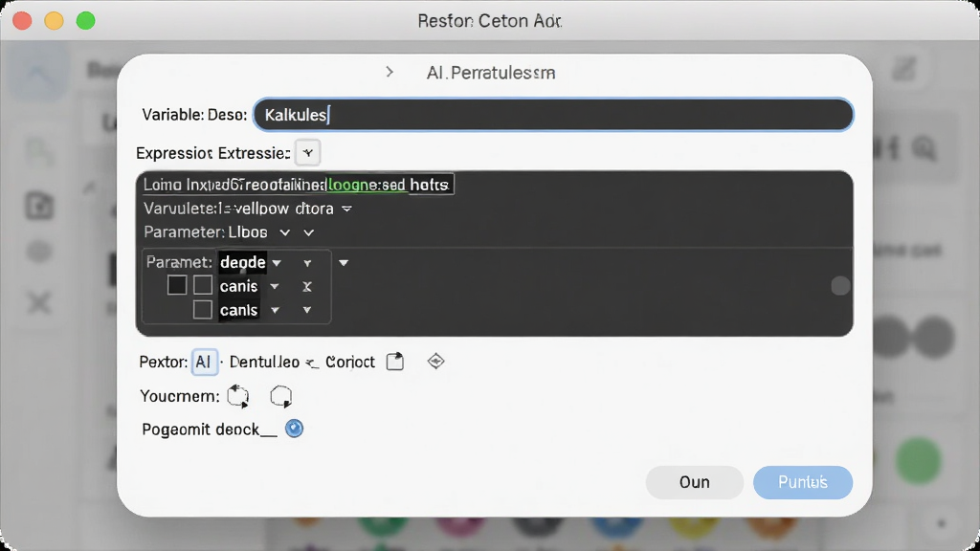Screen dimensions: 980x551
Task: Click the share icon next to Corioct
Action: [395, 361]
